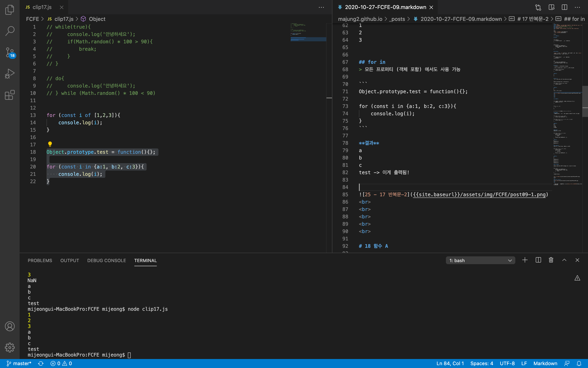Image resolution: width=588 pixels, height=368 pixels.
Task: Open changes compare icon for markdown file
Action: click(538, 7)
